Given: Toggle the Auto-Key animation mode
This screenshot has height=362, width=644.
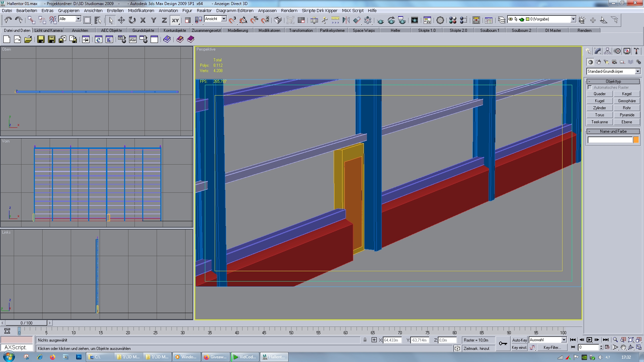Looking at the screenshot, I should (x=519, y=340).
